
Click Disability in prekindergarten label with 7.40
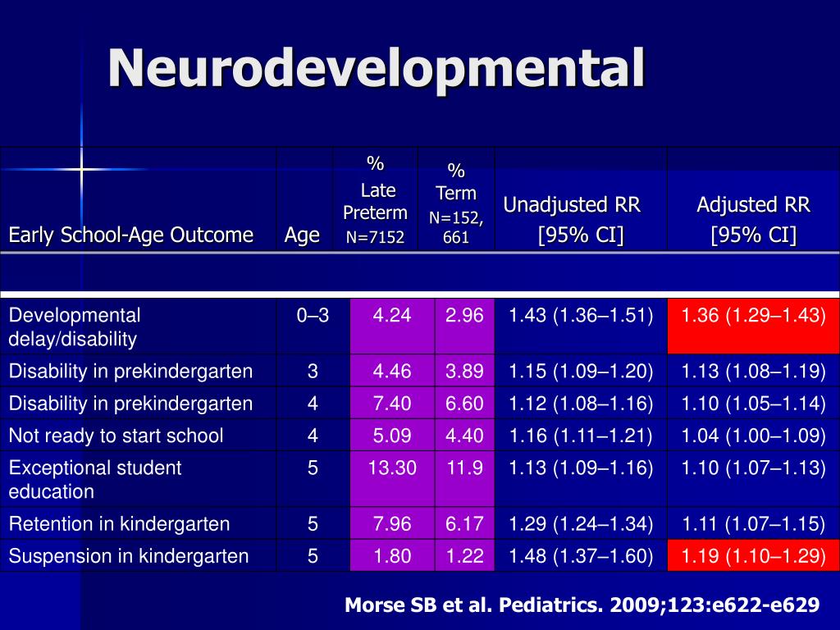point(130,404)
